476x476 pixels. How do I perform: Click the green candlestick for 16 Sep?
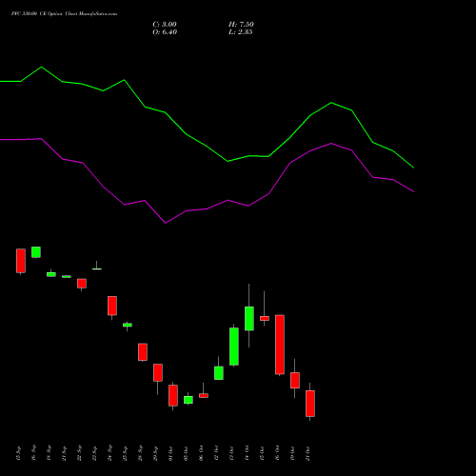36,252
